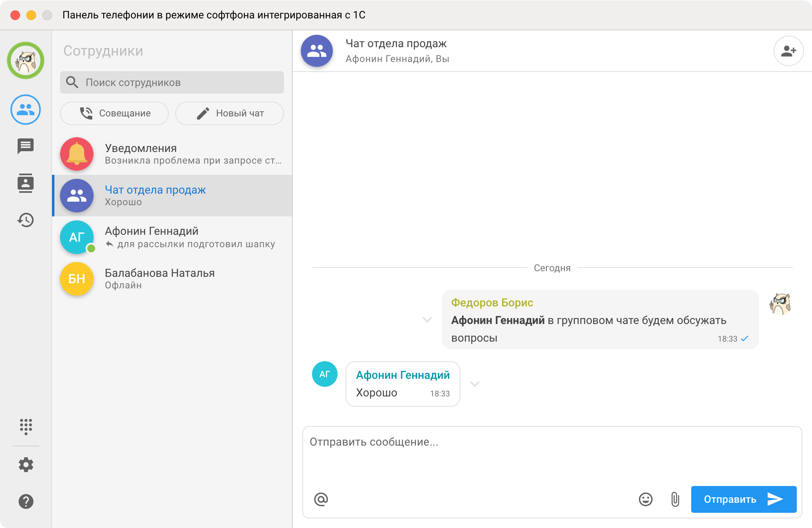Click the Notifications bell avatar

[x=77, y=154]
